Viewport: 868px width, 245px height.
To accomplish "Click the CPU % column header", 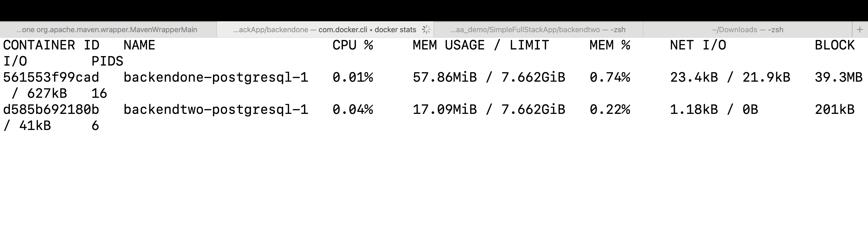I will pyautogui.click(x=353, y=45).
